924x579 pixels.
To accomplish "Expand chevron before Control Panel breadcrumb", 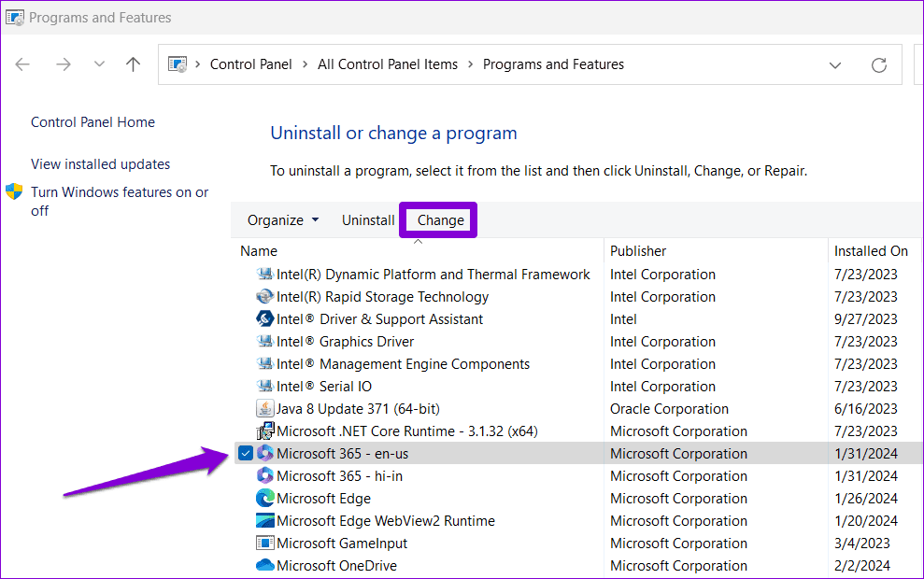I will pyautogui.click(x=198, y=64).
